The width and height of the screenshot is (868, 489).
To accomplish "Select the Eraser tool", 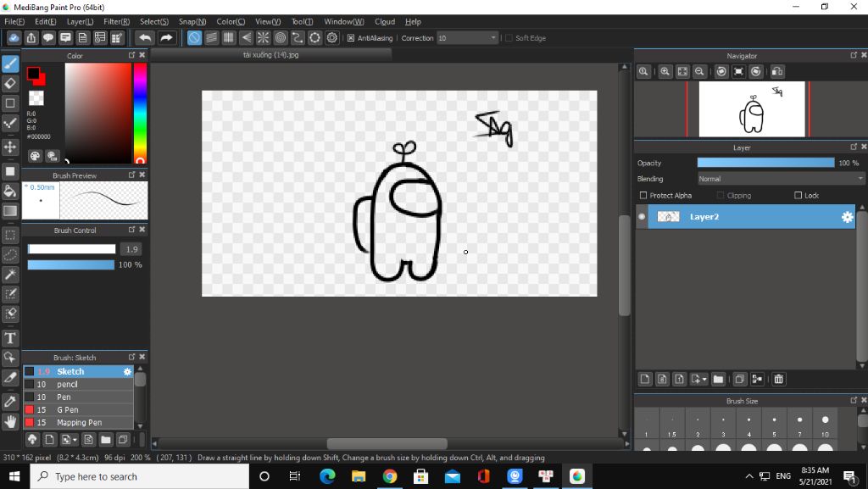I will tap(10, 84).
